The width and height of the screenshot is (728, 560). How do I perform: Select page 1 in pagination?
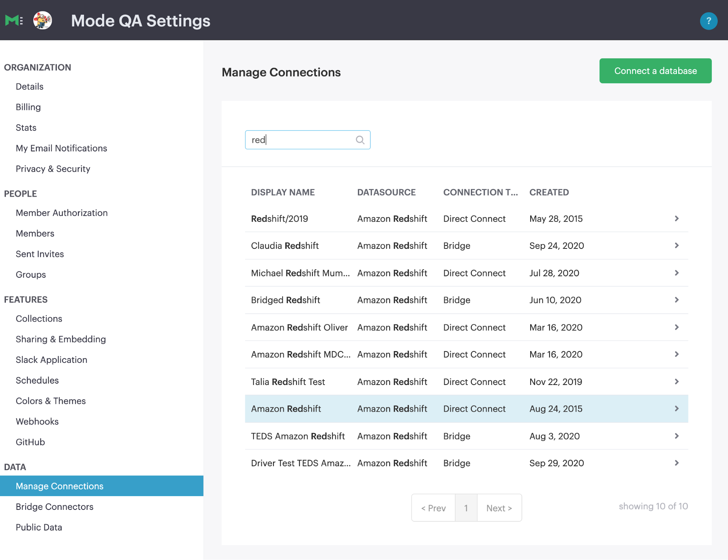click(466, 508)
